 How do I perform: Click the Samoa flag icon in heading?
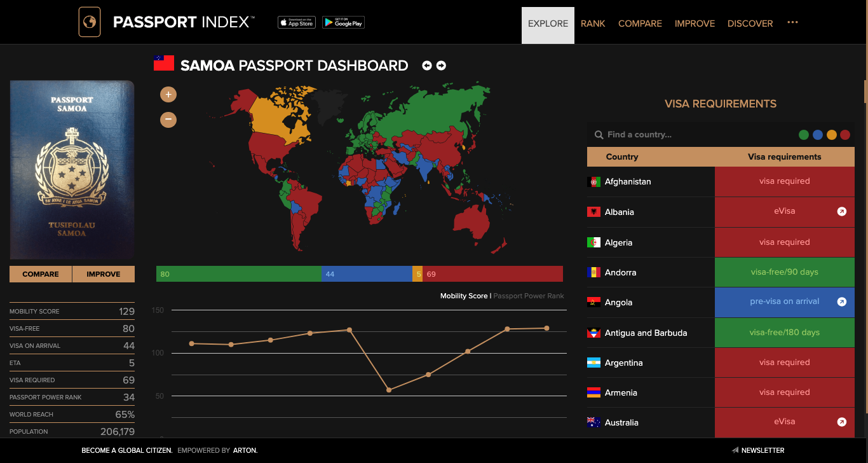(x=164, y=63)
